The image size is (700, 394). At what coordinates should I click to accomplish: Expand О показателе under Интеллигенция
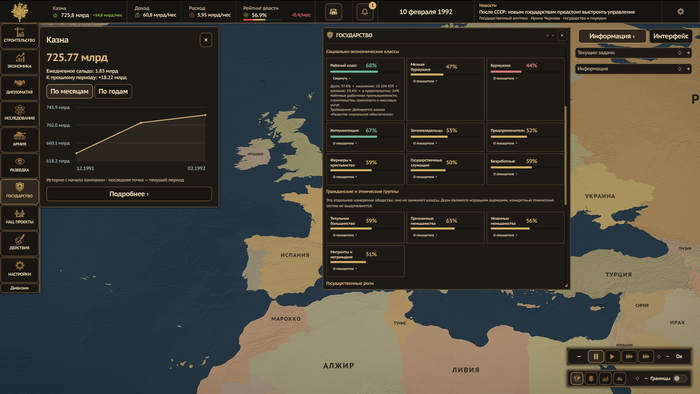[345, 143]
